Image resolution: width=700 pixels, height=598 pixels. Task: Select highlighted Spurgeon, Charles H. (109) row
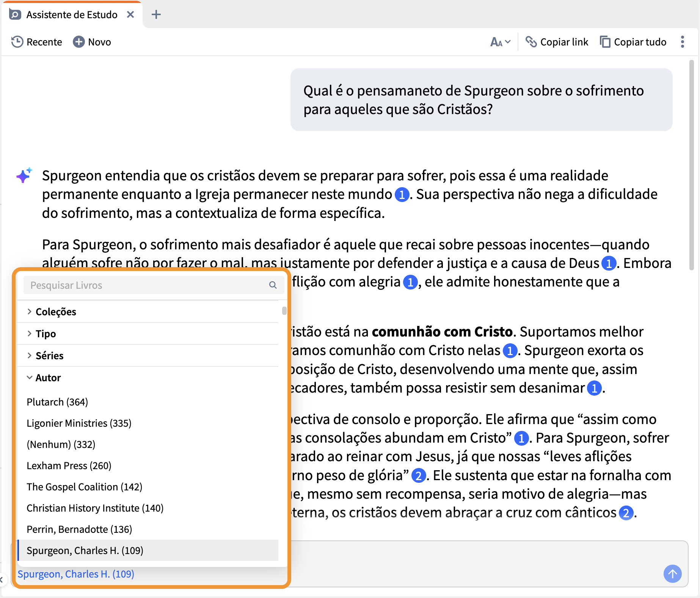[x=148, y=551]
